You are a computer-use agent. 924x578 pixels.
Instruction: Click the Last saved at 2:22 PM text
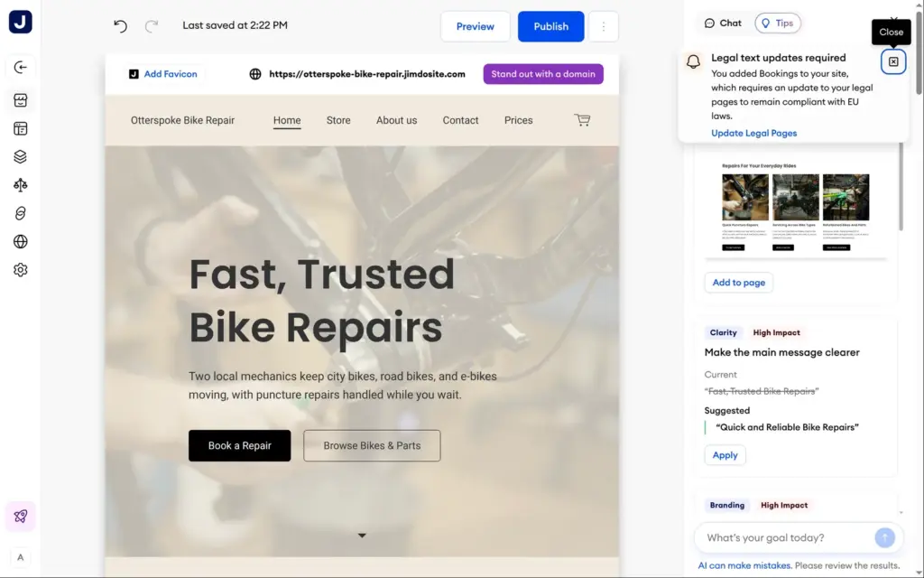click(235, 25)
